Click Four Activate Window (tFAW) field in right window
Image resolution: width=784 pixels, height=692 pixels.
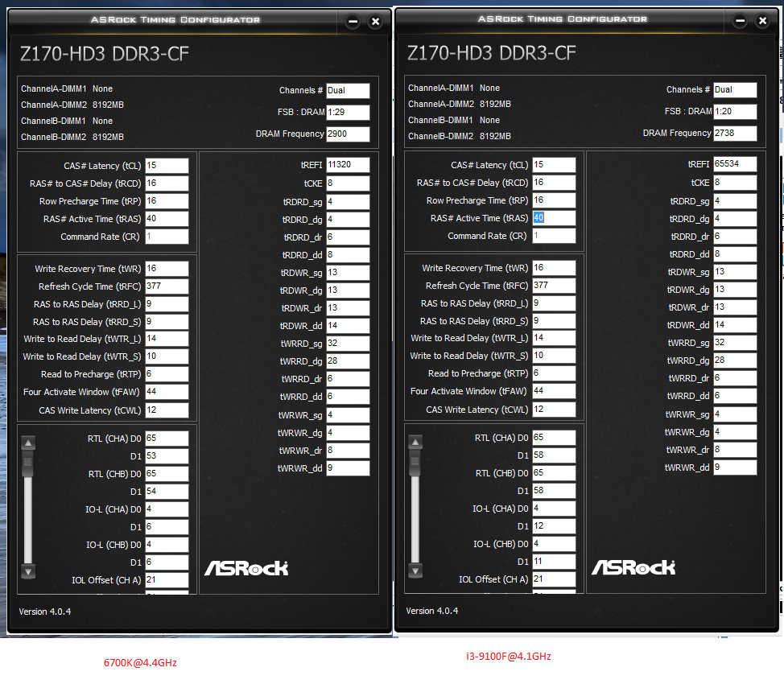554,391
